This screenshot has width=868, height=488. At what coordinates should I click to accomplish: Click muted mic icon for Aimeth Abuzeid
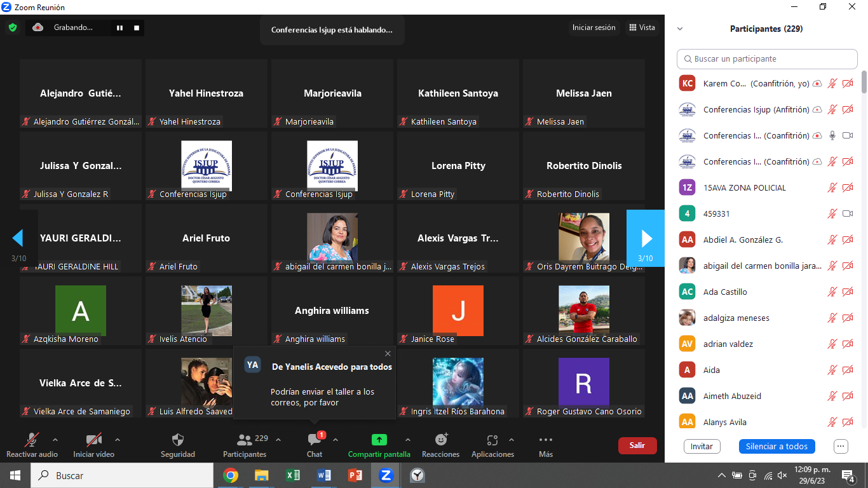coord(832,396)
